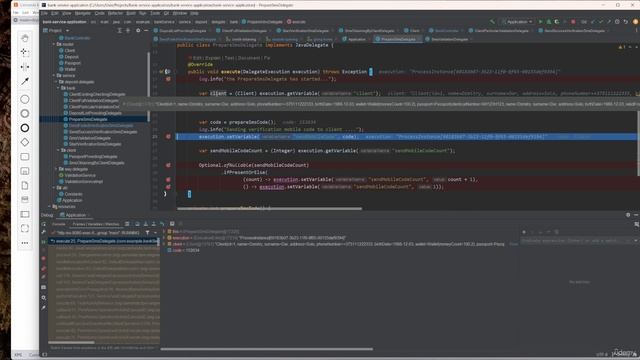640x360 pixels.
Task: Click the evaluate expression watch input field
Action: click(576, 241)
